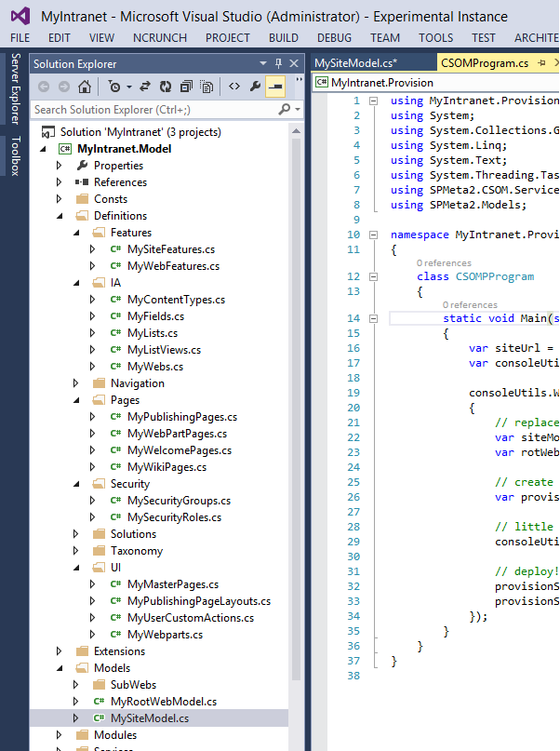Image resolution: width=560 pixels, height=751 pixels.
Task: Open the Pending Changes Filter dropdown arrow
Action: [129, 87]
